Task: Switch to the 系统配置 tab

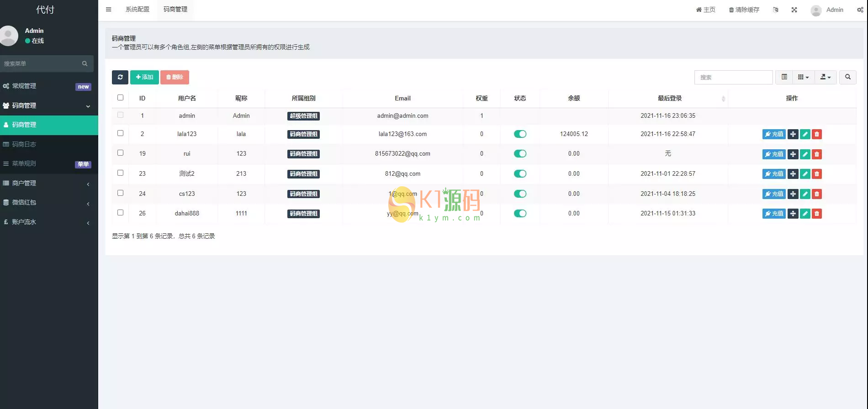Action: click(138, 9)
